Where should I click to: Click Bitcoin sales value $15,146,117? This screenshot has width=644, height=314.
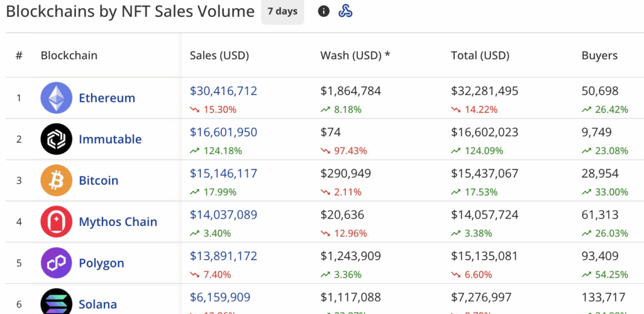[223, 173]
